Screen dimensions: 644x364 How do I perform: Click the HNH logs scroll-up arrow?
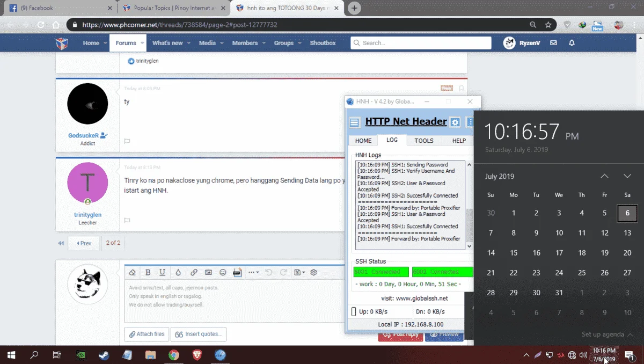click(x=470, y=165)
